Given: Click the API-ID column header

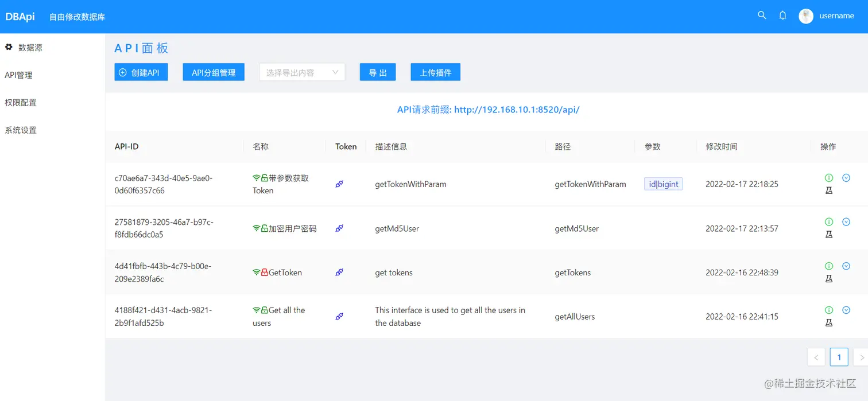Looking at the screenshot, I should [x=126, y=146].
